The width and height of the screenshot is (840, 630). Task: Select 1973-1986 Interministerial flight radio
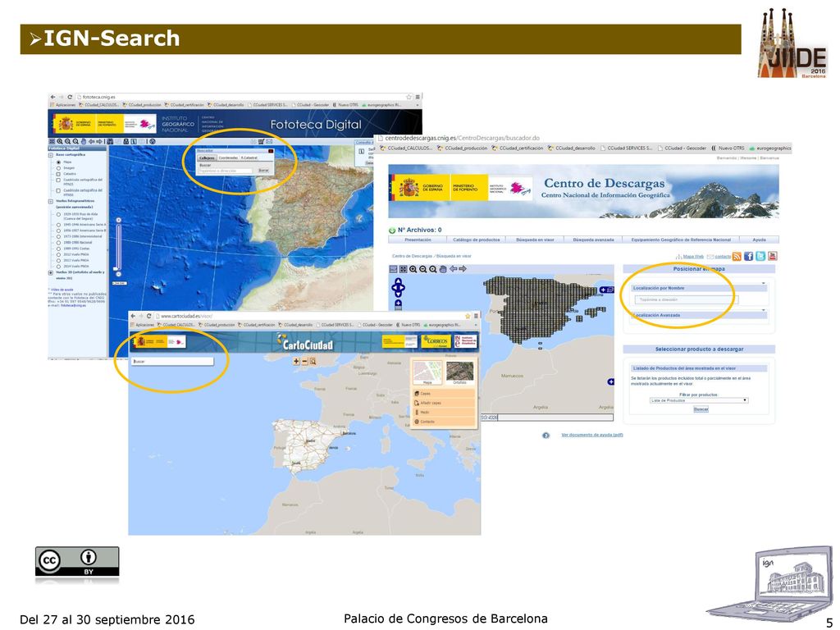coord(58,237)
